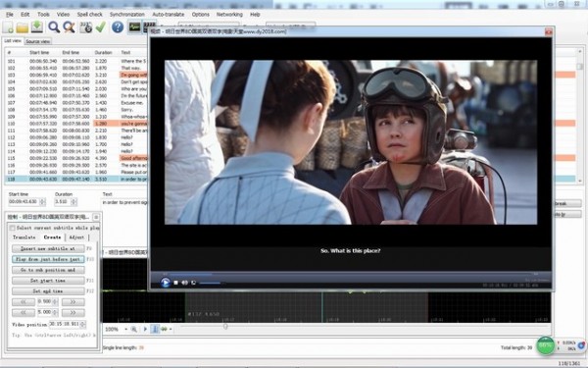Expand the 100% waveform zoom dropdown
Screen dimensions: 588x368
[x=125, y=330]
